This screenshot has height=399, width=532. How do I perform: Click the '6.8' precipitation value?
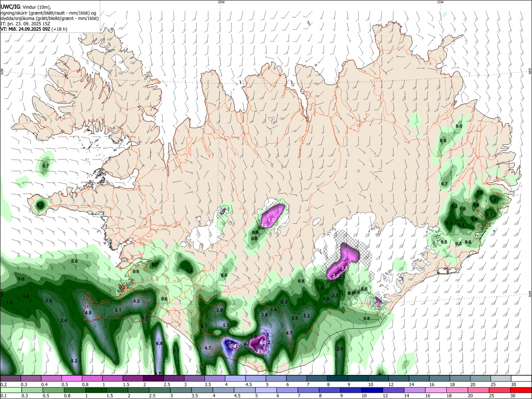(159, 344)
